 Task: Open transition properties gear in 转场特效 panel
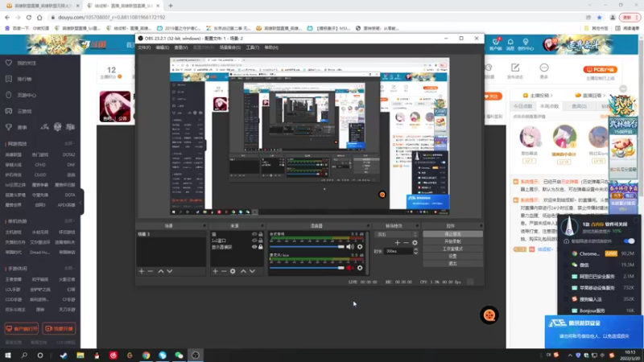coord(415,243)
